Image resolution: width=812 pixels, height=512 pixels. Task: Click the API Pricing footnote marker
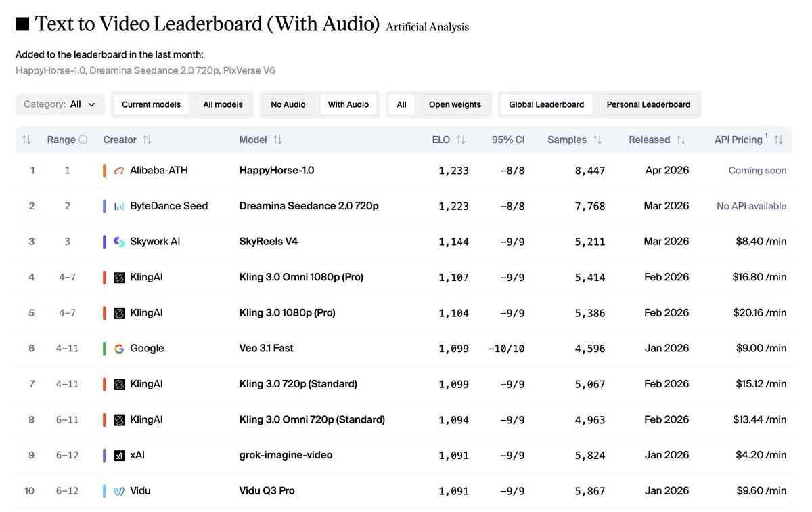768,135
